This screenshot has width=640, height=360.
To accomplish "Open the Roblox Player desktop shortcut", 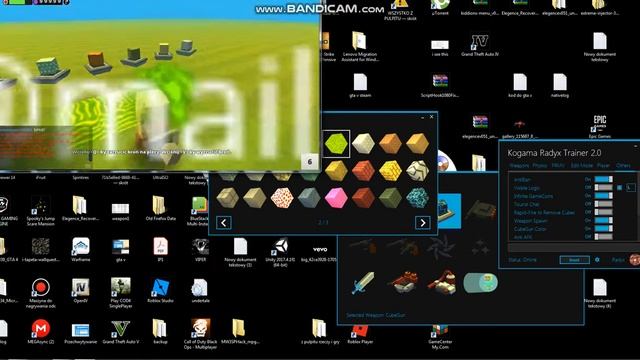I will coord(360,335).
